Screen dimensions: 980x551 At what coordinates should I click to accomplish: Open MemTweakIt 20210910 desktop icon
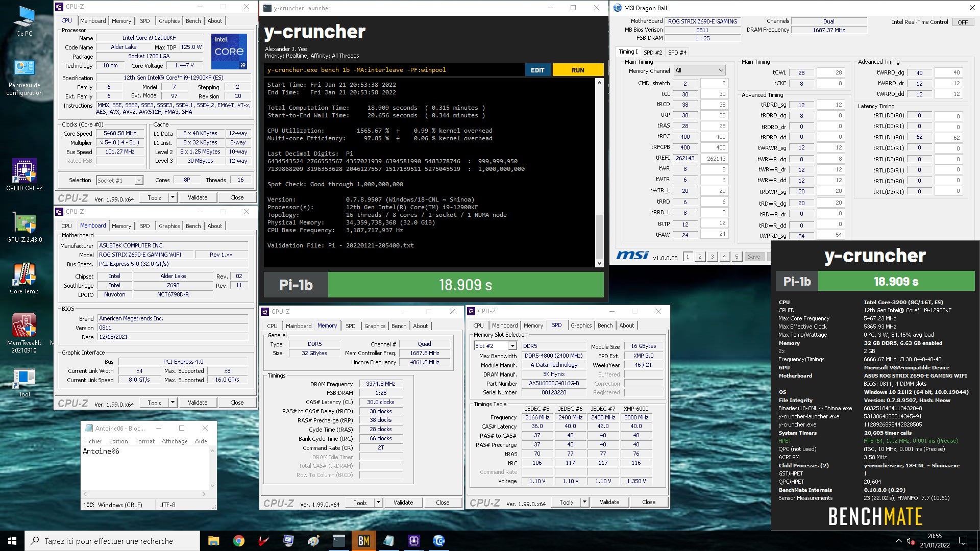[24, 333]
